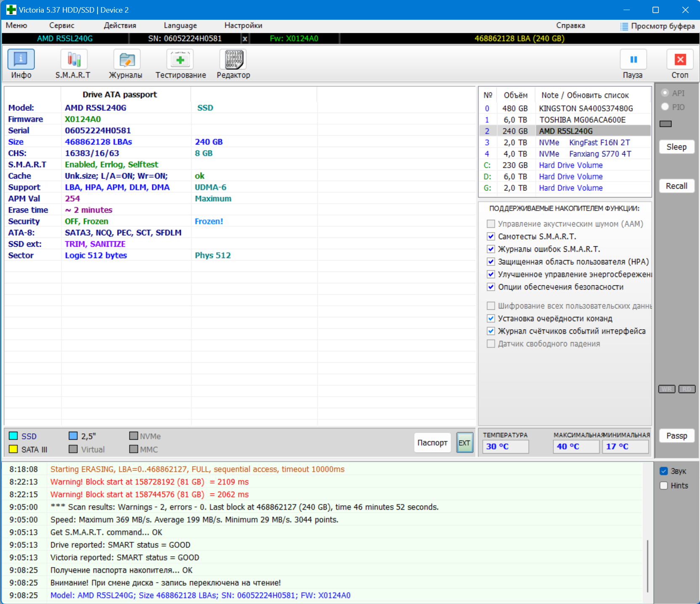Click the x next to serial number
The width and height of the screenshot is (700, 604).
tap(245, 39)
